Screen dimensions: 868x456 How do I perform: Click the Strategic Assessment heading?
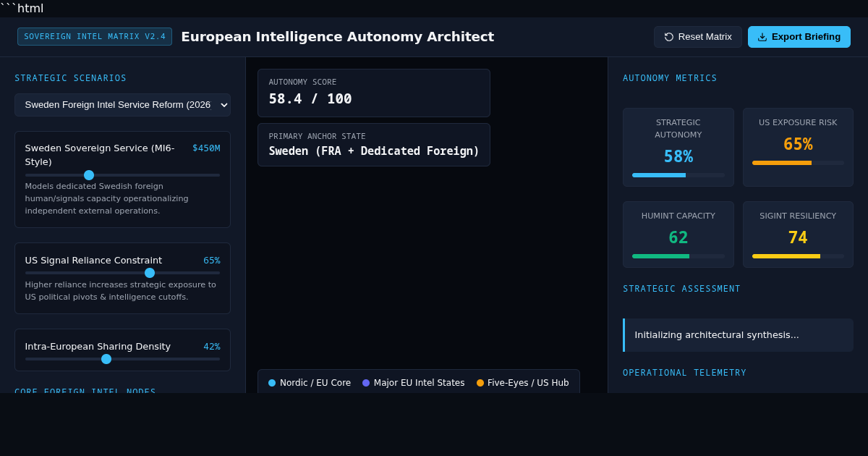coord(682,289)
